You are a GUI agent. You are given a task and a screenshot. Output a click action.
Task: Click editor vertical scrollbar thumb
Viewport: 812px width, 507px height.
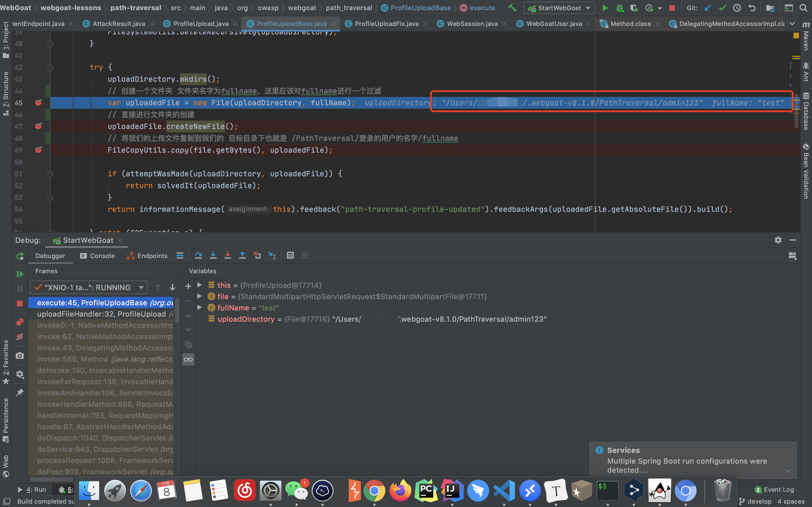796,111
